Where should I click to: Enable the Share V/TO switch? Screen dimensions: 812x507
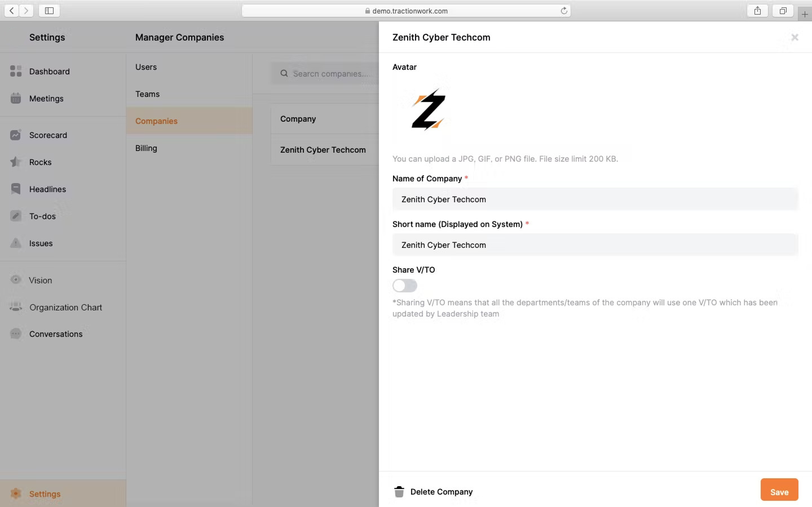tap(405, 286)
